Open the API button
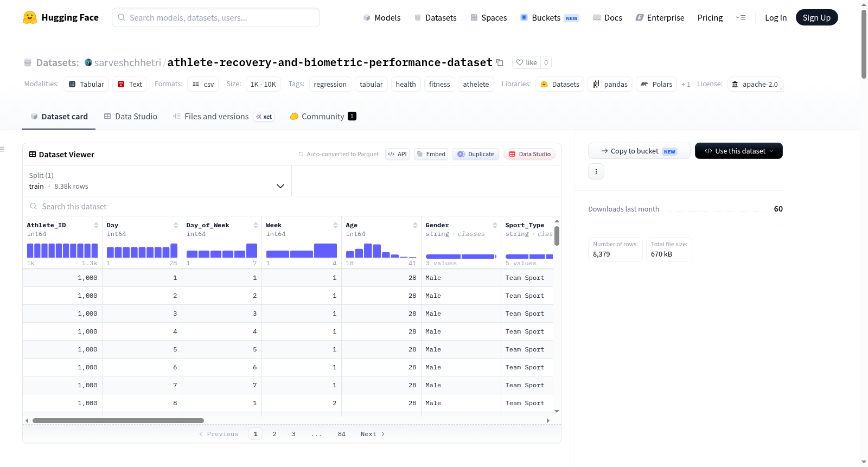Screen dimensions: 868x467 click(397, 154)
